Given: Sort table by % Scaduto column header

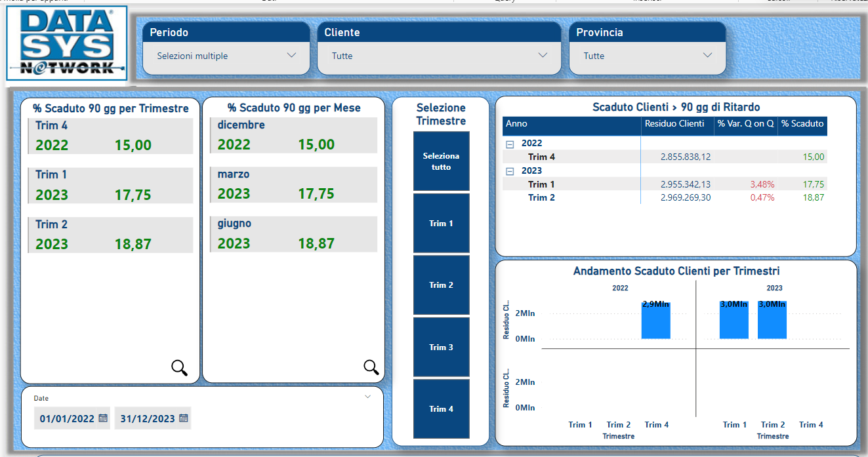Looking at the screenshot, I should (x=802, y=124).
